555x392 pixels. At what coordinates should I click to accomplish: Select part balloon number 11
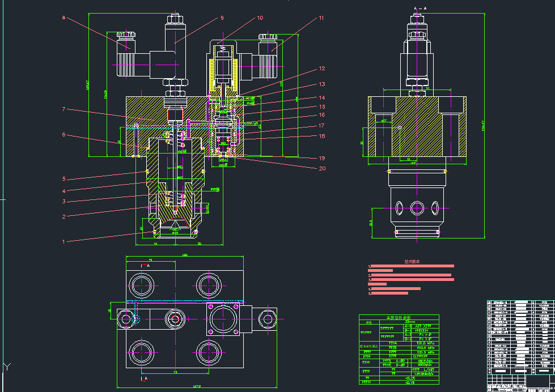click(x=320, y=17)
